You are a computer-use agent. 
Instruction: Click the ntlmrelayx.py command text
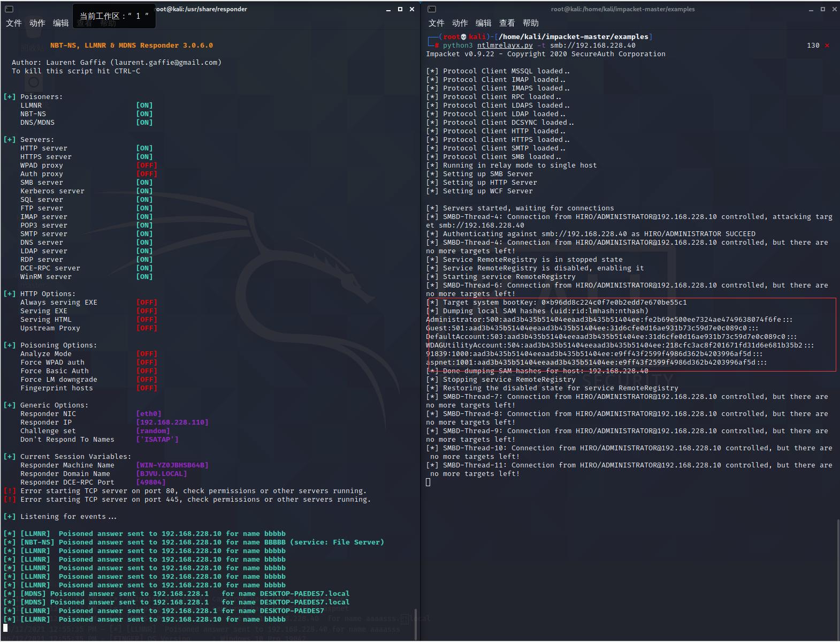[x=505, y=46]
